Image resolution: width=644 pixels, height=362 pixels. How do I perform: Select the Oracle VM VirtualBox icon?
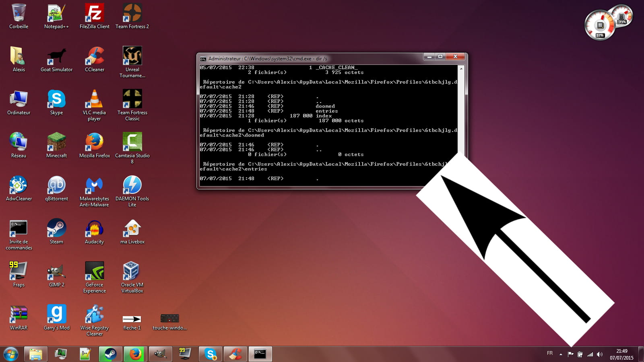point(132,272)
